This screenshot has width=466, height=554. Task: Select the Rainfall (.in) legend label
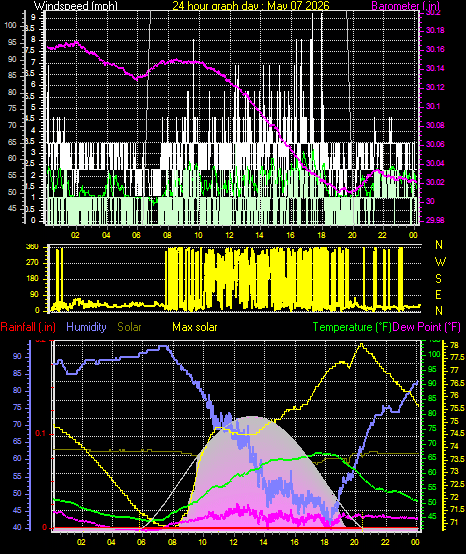pyautogui.click(x=28, y=327)
